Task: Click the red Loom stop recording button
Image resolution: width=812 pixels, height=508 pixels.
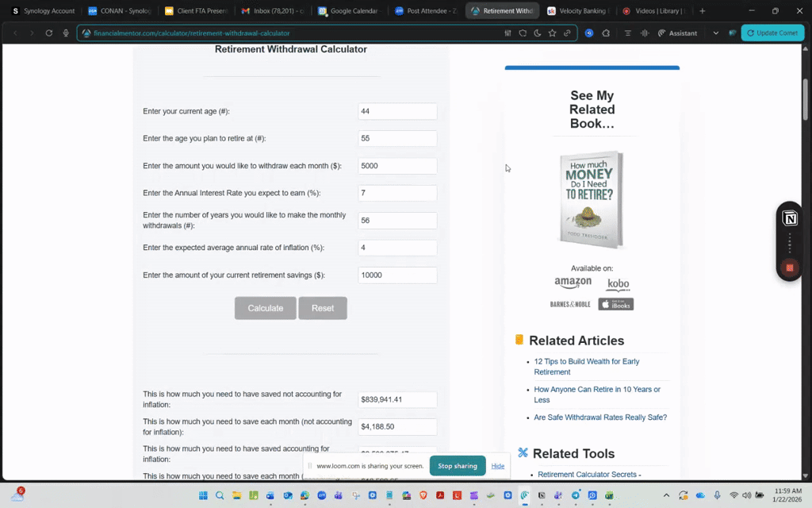Action: pyautogui.click(x=790, y=267)
